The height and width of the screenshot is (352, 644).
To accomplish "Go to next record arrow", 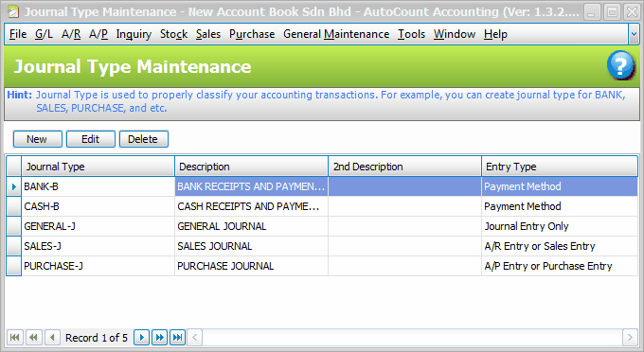I will coord(142,337).
